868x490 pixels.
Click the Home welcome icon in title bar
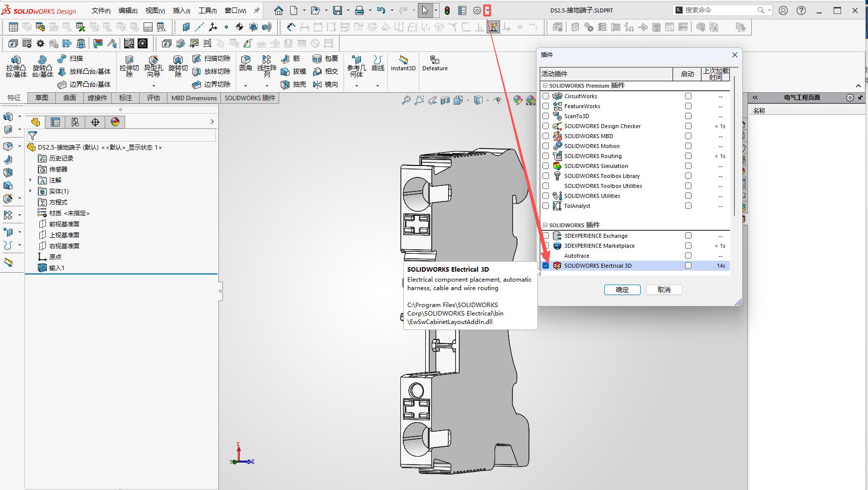point(279,10)
